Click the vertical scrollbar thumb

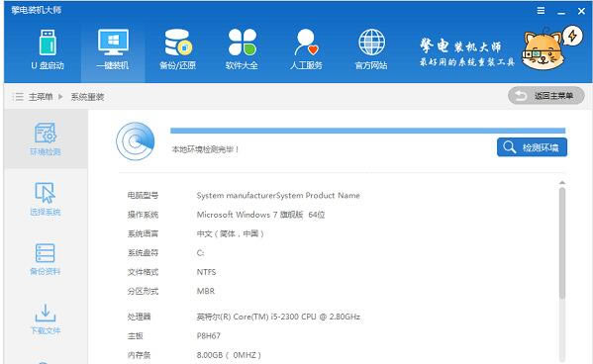562,243
